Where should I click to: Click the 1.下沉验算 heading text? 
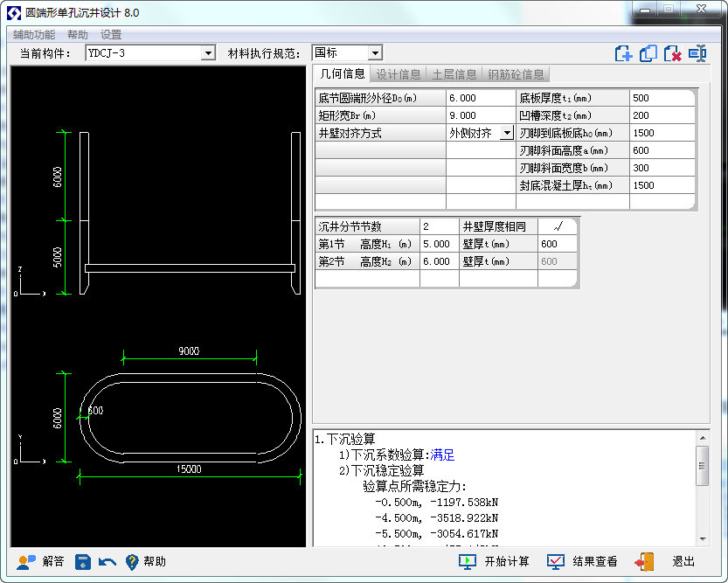pos(345,439)
